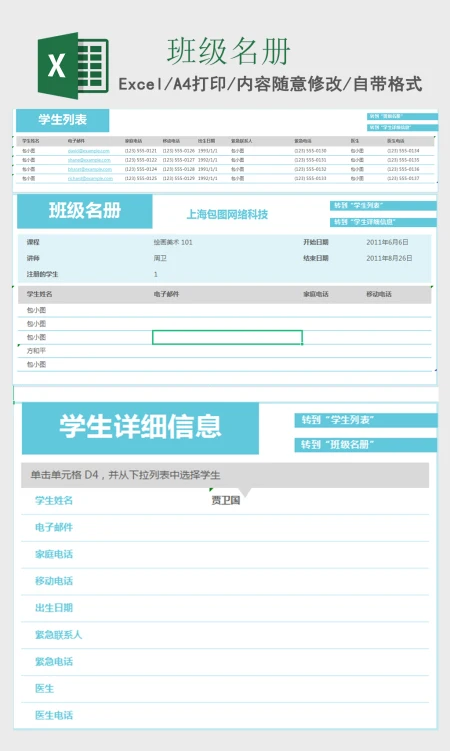Click the 紧急联系人 header in the 学生列表 table

click(x=241, y=141)
